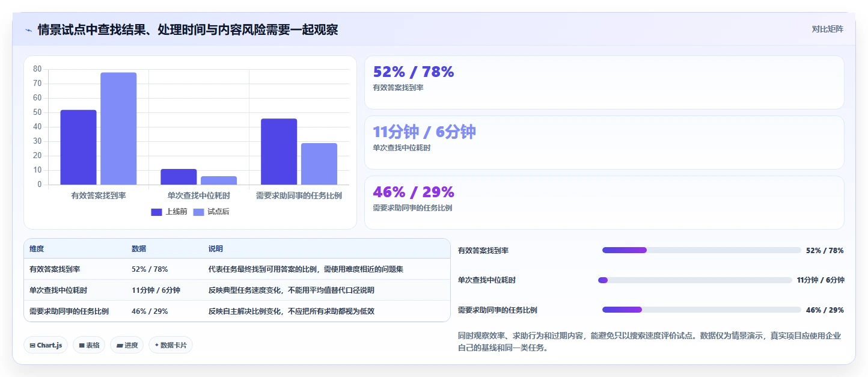Select table cell 单次查找中位耗时 in 维度 column
Screen dimensions: 868x377
pos(58,290)
